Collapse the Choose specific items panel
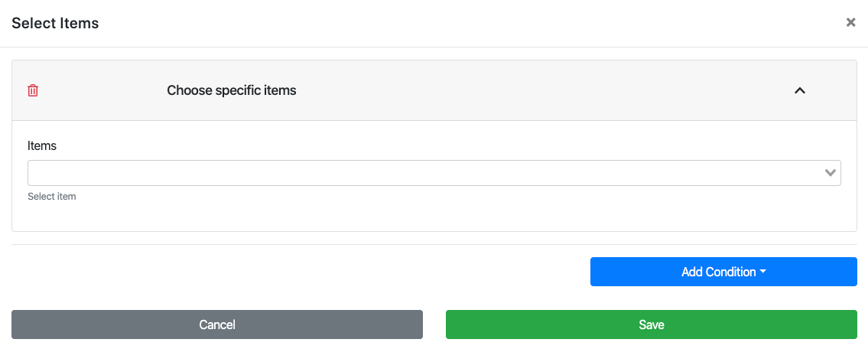Viewport: 868px width, 362px height. 800,90
